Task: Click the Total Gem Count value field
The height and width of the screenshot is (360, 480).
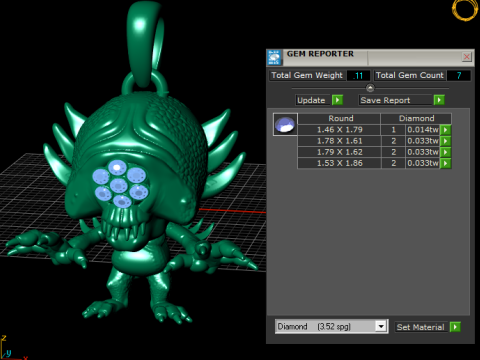Action: pyautogui.click(x=459, y=75)
